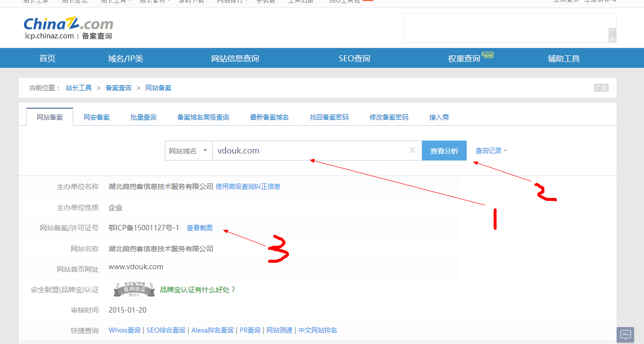
Task: Click the review date 2015-01-20
Action: pos(128,310)
